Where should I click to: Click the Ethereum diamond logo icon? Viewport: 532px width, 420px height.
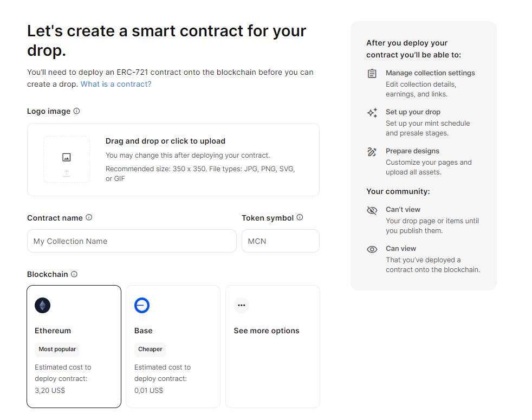click(42, 305)
